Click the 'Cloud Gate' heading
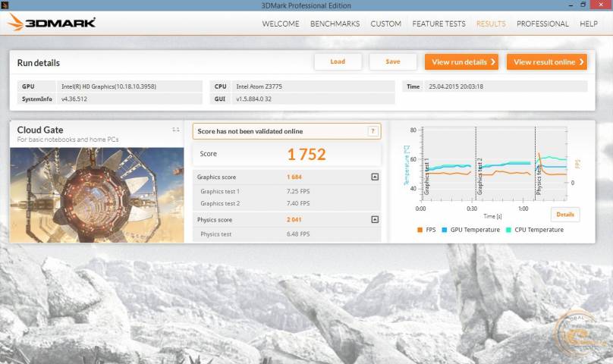Image resolution: width=613 pixels, height=364 pixels. pyautogui.click(x=40, y=130)
